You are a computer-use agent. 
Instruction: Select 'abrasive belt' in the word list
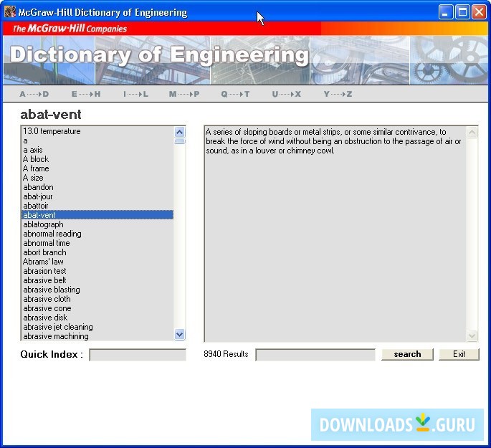[x=97, y=280]
